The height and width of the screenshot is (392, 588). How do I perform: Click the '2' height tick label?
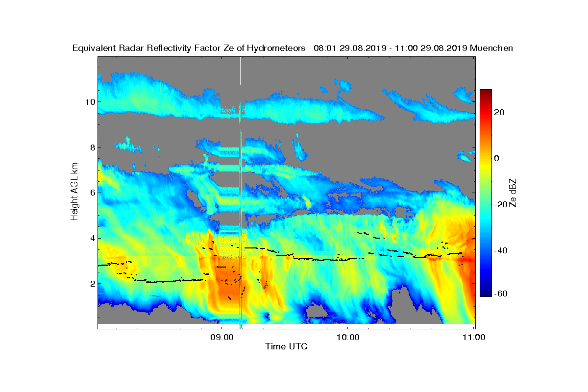click(x=92, y=284)
